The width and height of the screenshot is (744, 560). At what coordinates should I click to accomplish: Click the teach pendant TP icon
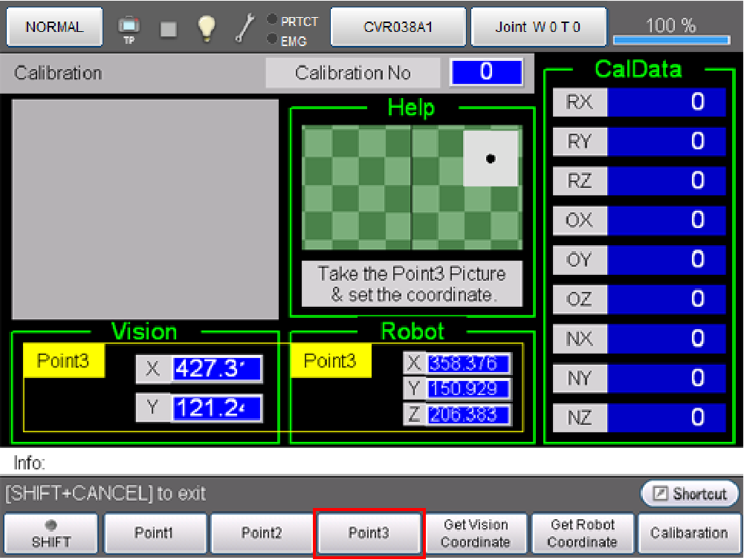(x=129, y=28)
